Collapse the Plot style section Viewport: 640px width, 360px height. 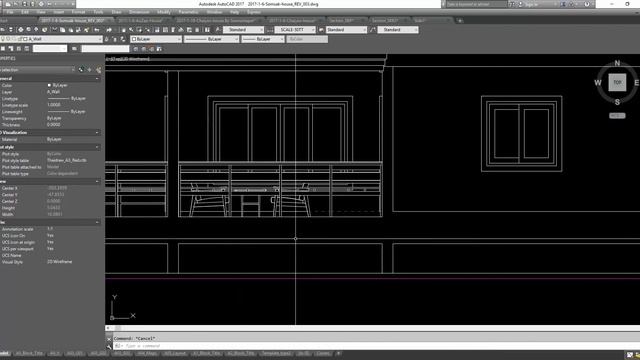(x=97, y=147)
